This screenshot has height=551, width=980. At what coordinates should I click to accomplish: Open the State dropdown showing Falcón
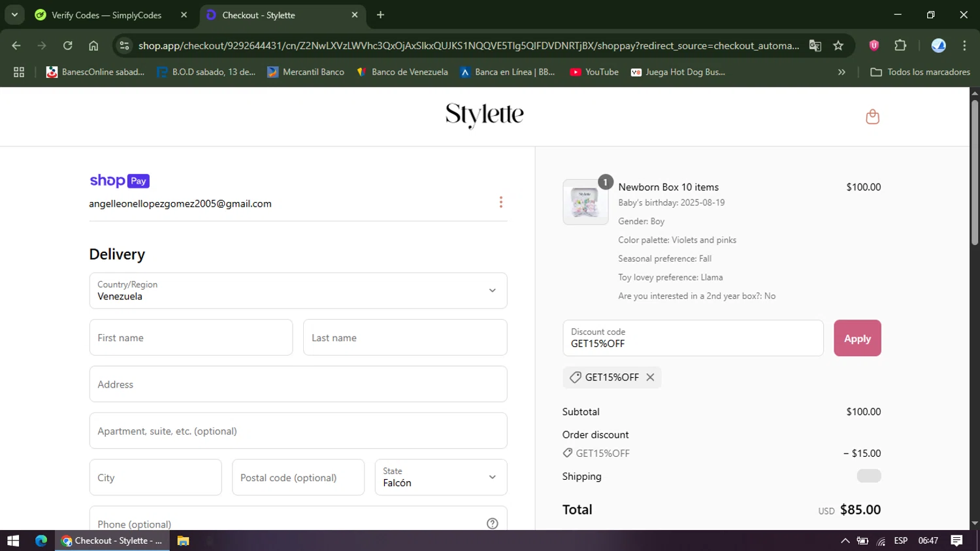point(441,477)
